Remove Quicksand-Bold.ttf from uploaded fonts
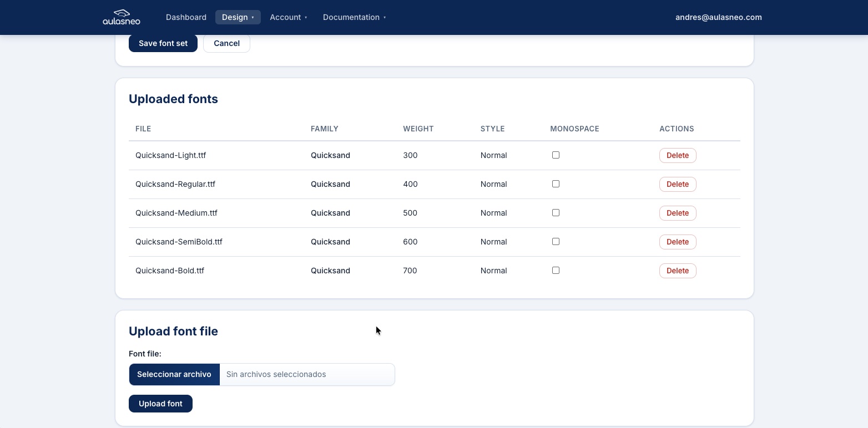 pyautogui.click(x=677, y=271)
